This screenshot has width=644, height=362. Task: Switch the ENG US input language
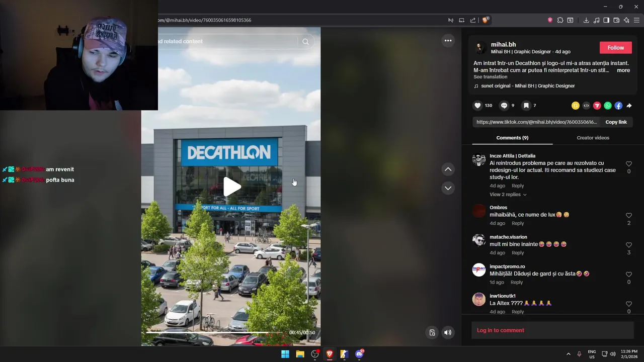(x=592, y=354)
